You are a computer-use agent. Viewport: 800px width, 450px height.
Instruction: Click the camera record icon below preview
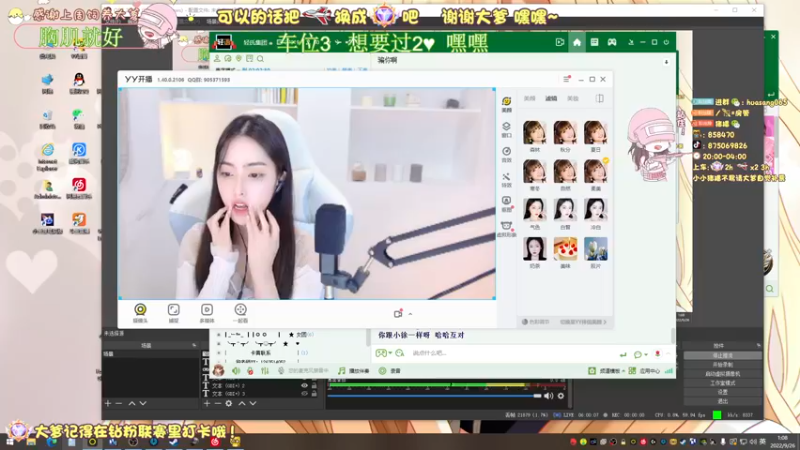tap(398, 314)
